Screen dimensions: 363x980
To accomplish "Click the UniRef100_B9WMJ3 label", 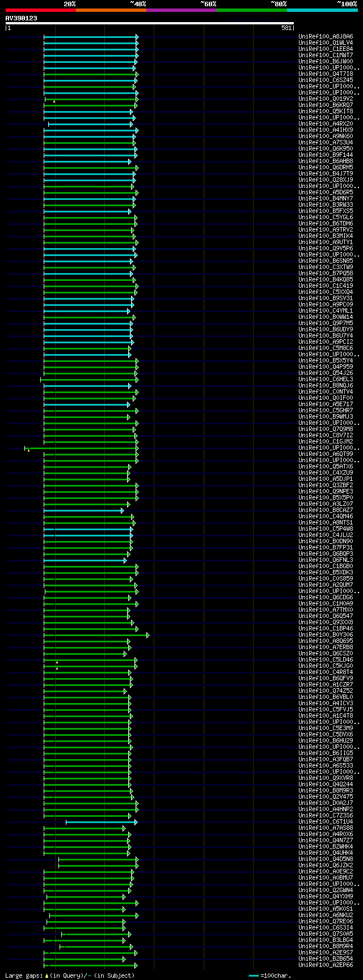I will pos(326,417).
